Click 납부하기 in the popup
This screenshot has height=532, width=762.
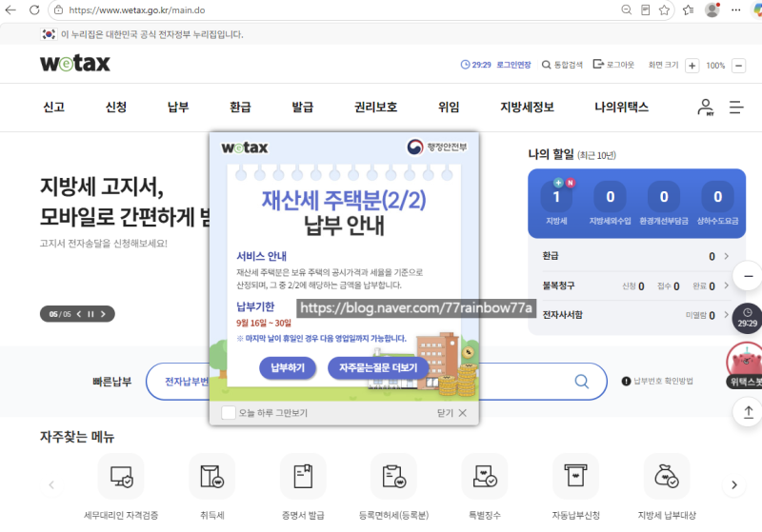click(x=288, y=368)
